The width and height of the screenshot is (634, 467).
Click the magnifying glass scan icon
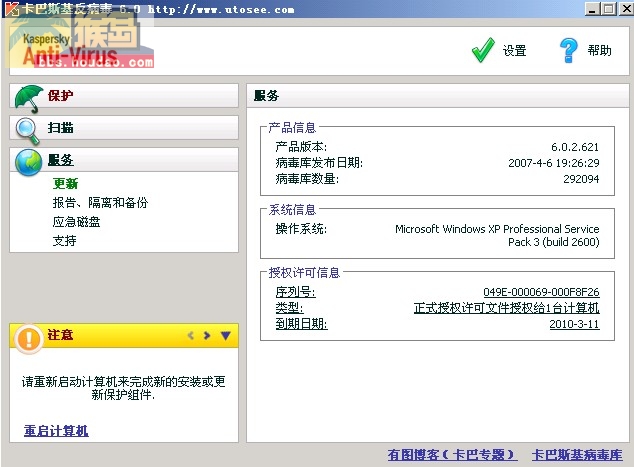point(27,131)
